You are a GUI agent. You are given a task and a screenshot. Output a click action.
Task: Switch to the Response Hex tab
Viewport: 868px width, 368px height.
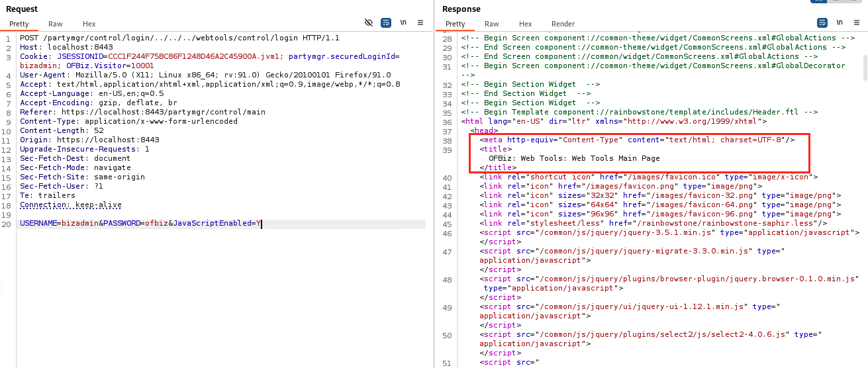pos(525,24)
